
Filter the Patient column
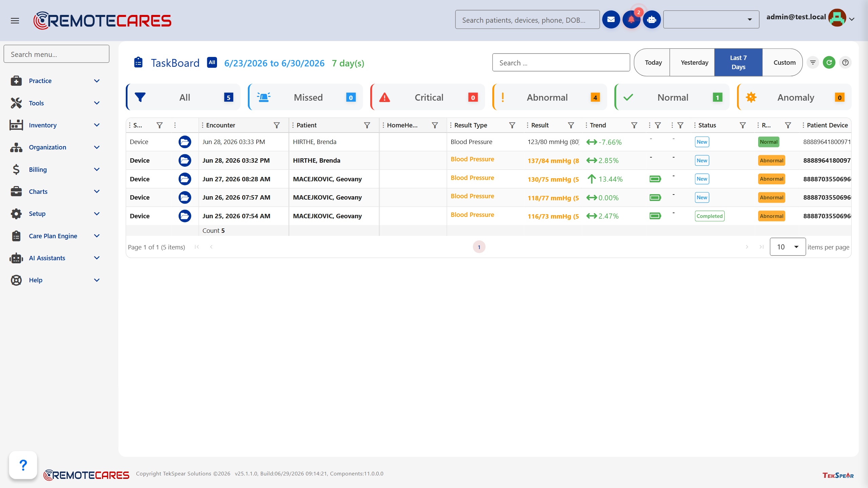click(367, 125)
